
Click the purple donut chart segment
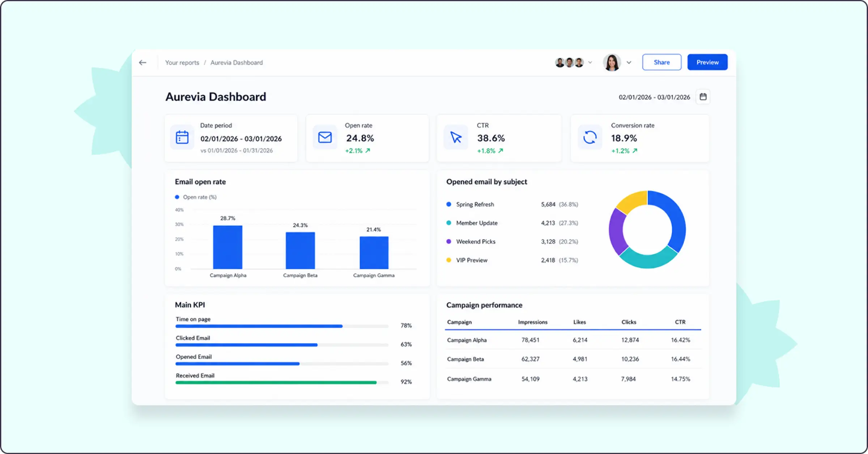click(x=617, y=232)
